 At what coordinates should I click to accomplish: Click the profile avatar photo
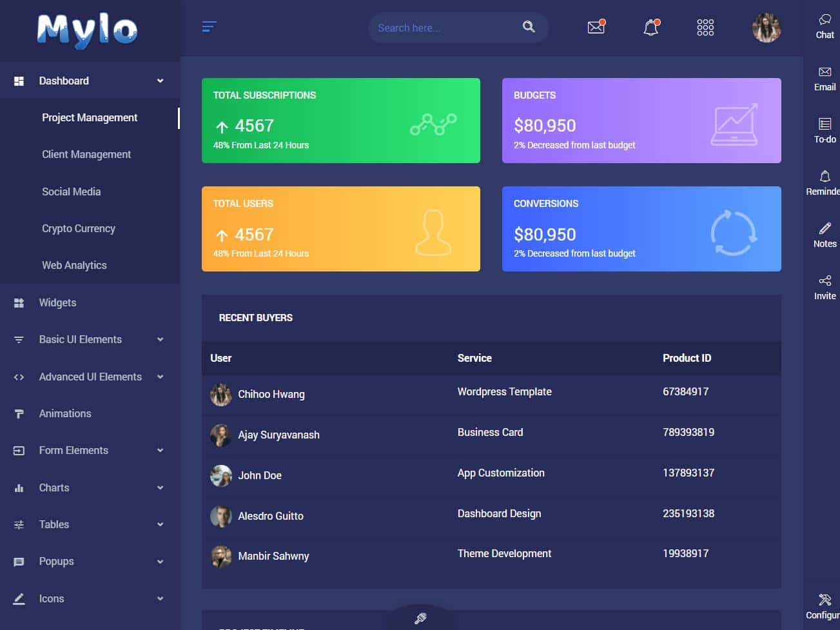766,27
